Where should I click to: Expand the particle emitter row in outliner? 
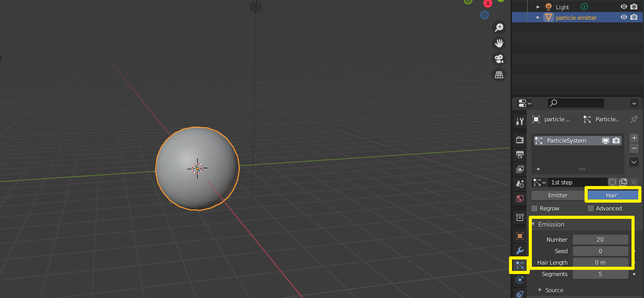click(x=538, y=17)
